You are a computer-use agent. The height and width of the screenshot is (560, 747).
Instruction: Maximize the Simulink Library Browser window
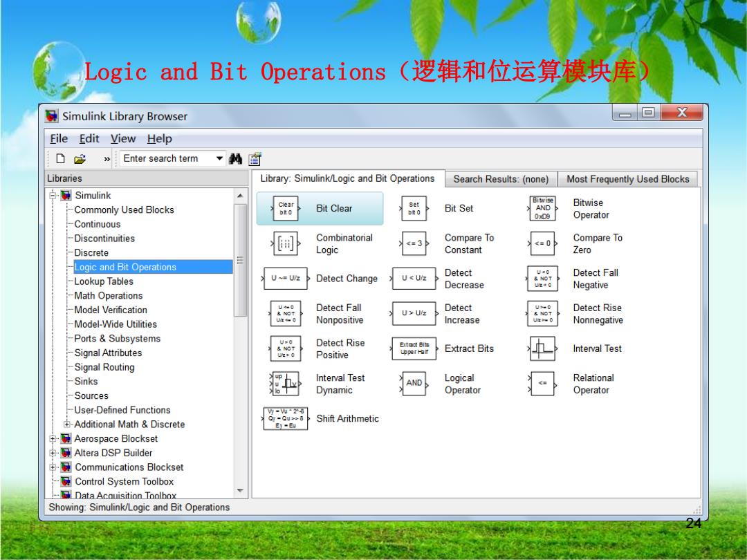point(648,113)
